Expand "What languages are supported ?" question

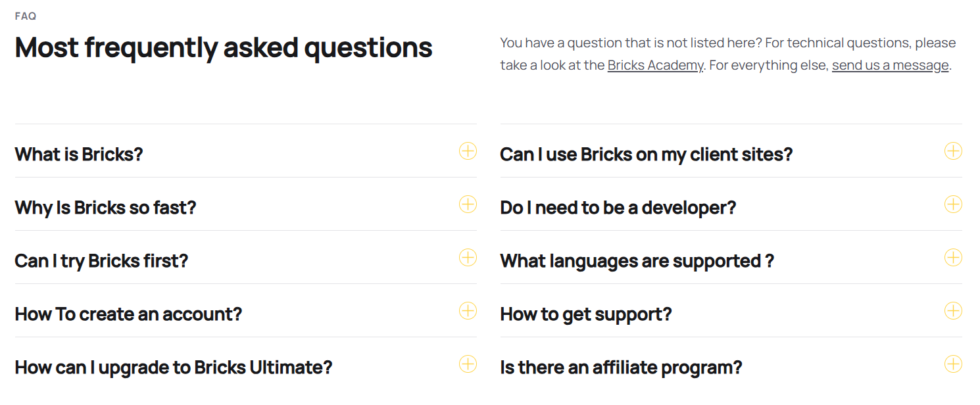point(637,261)
